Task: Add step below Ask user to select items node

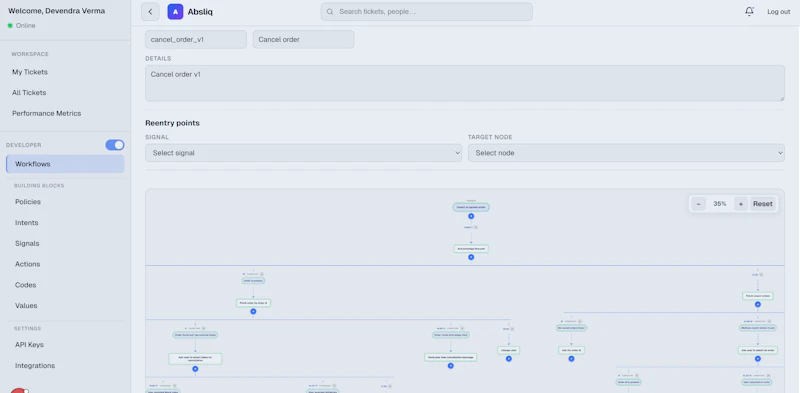Action: coord(195,369)
